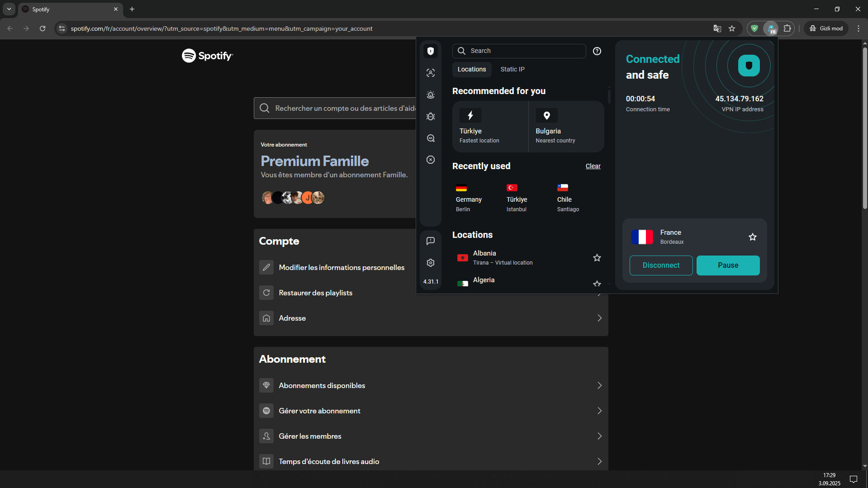Click the VPN location Search field
This screenshot has height=488, width=868.
point(519,51)
